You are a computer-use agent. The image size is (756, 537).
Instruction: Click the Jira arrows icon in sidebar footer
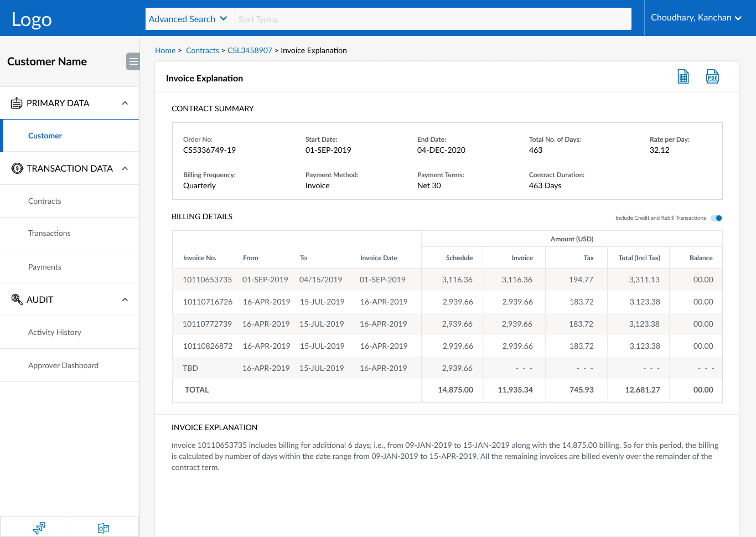click(39, 528)
